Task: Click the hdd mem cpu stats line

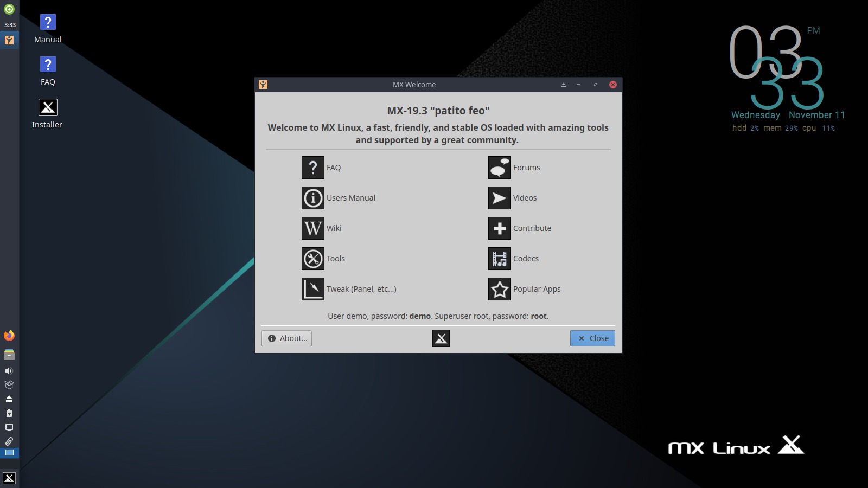Action: 784,128
